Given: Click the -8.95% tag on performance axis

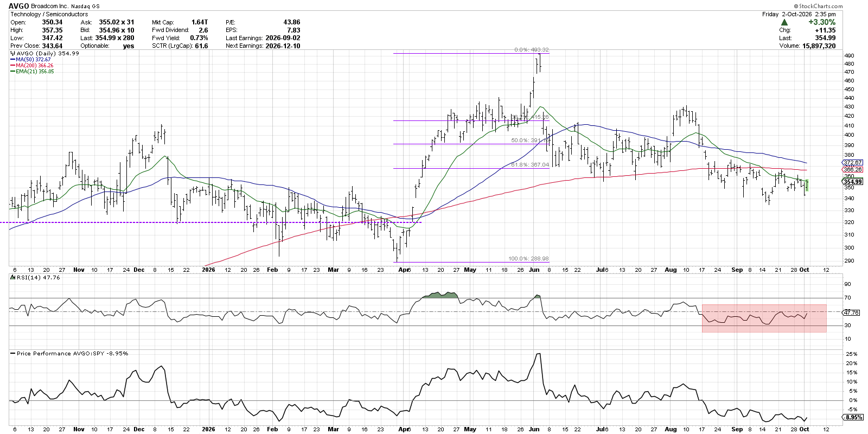Looking at the screenshot, I should 853,417.
